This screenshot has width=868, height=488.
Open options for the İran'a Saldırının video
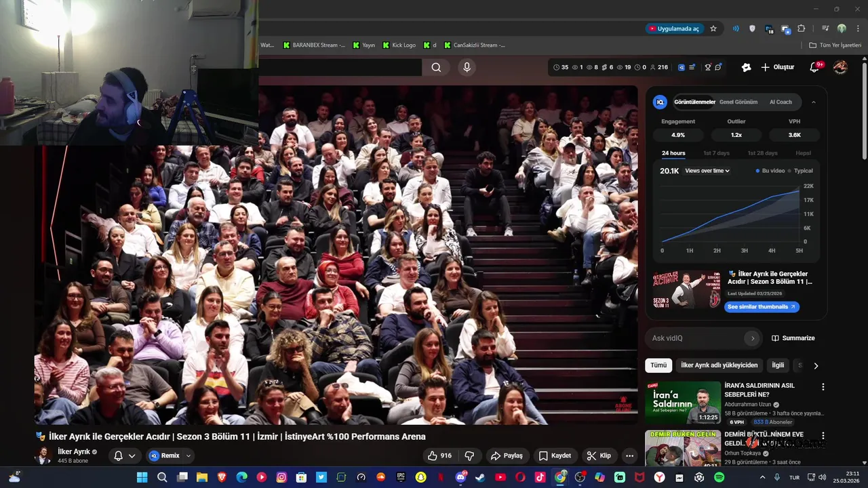click(x=823, y=387)
